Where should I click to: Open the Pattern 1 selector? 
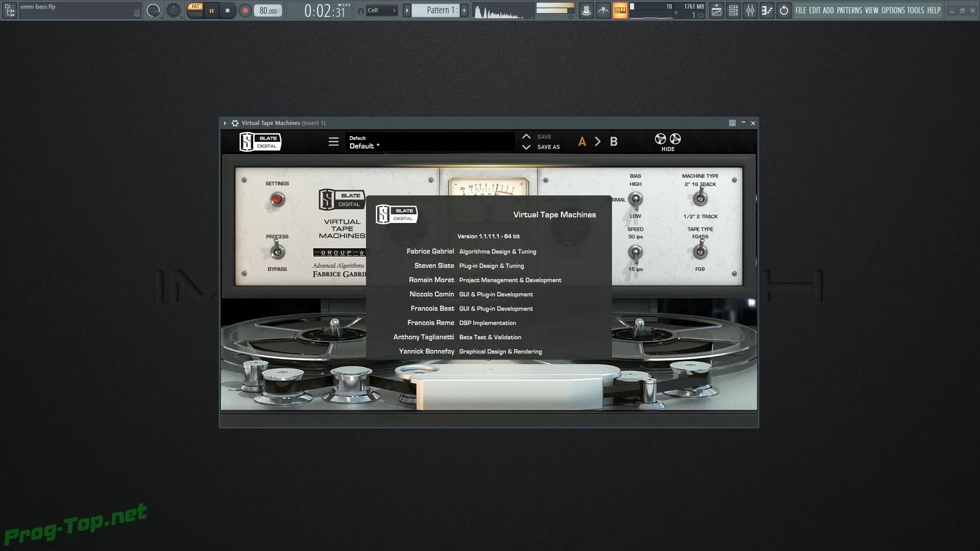click(x=436, y=10)
